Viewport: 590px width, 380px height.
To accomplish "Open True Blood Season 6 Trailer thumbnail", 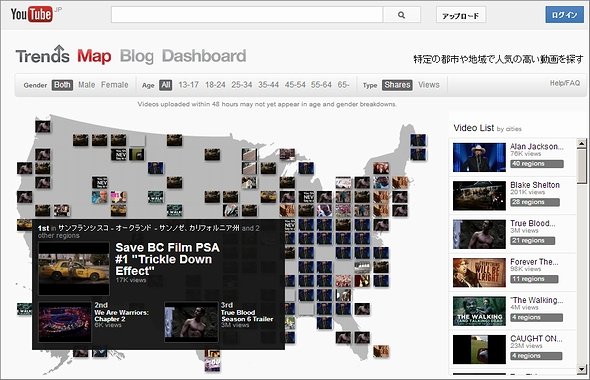I will click(192, 322).
